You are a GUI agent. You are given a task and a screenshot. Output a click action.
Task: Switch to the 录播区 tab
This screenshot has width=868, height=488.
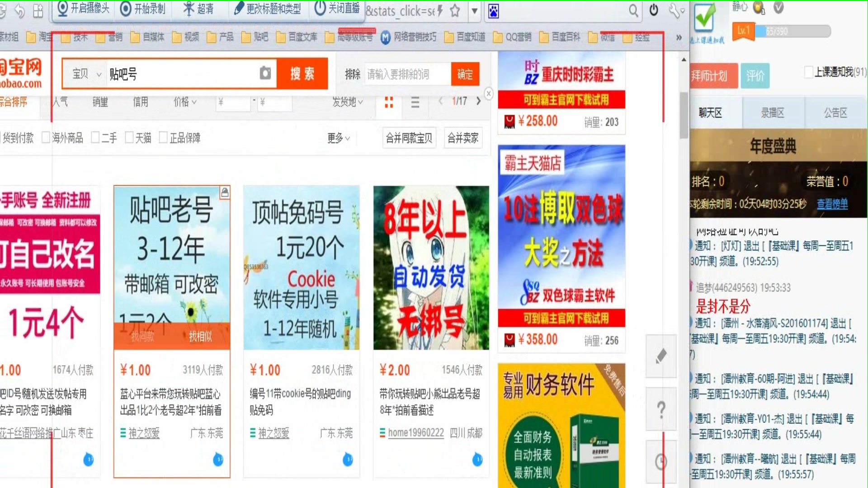click(x=773, y=113)
